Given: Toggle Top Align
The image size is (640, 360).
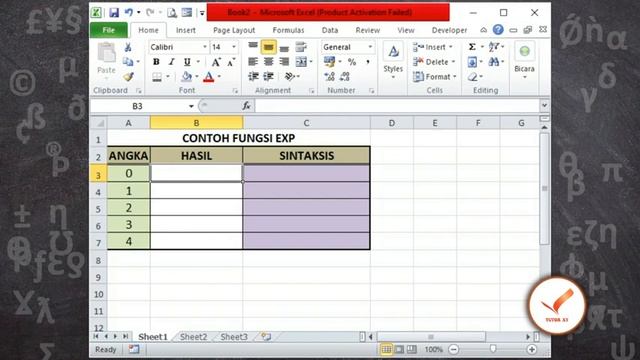Looking at the screenshot, I should pyautogui.click(x=253, y=47).
